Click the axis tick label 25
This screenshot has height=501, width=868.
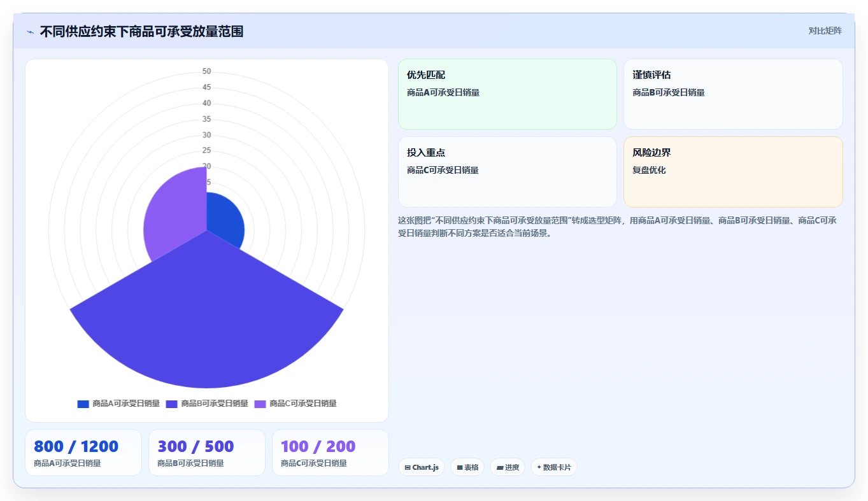click(206, 150)
